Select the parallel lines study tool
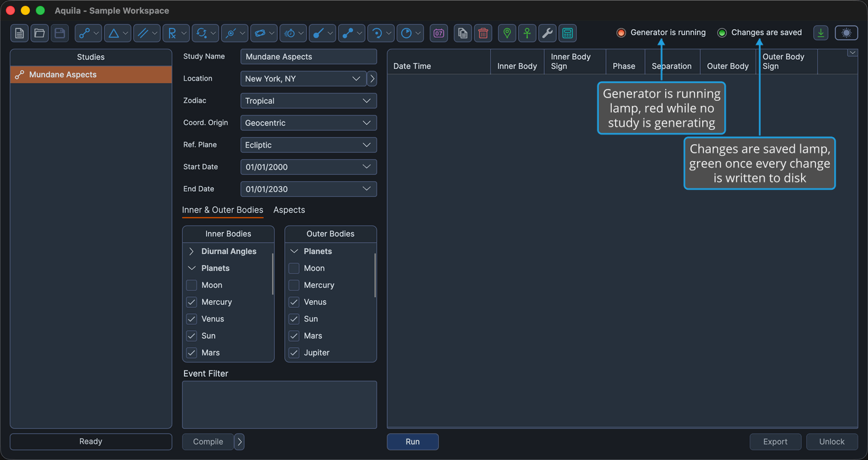 (147, 33)
